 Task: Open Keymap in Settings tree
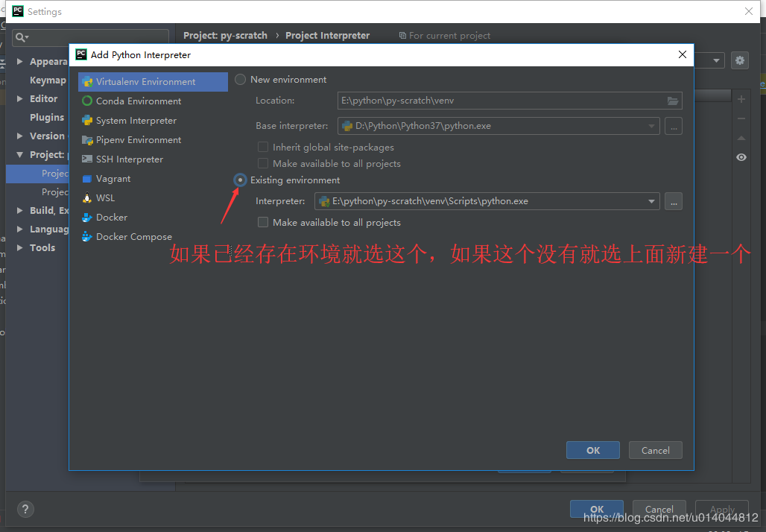click(48, 80)
